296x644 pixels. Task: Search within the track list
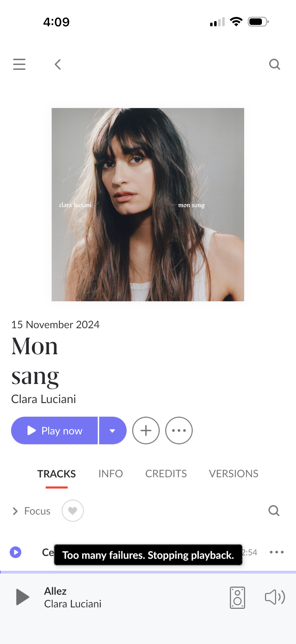coord(274,511)
